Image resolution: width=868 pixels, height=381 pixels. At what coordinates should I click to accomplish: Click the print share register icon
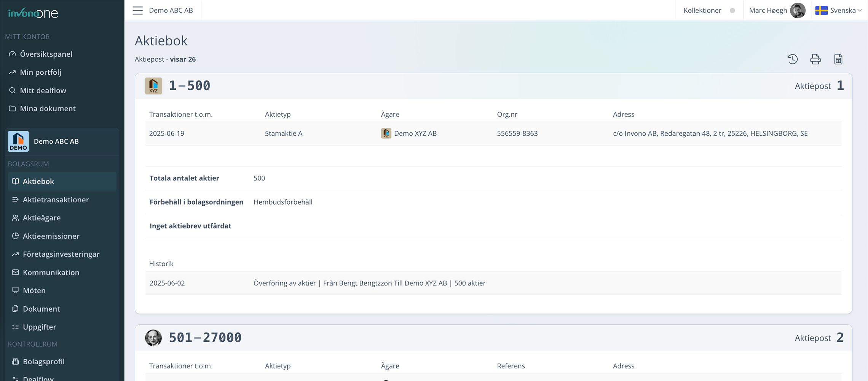tap(815, 59)
